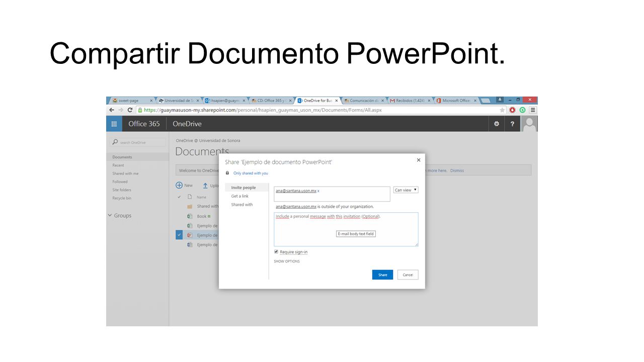Screen dimensions: 644x362
Task: Click the browser back arrow
Action: point(112,110)
